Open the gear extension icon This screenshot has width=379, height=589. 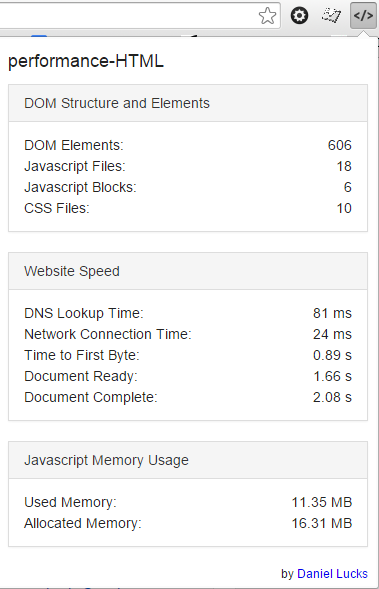pos(299,16)
